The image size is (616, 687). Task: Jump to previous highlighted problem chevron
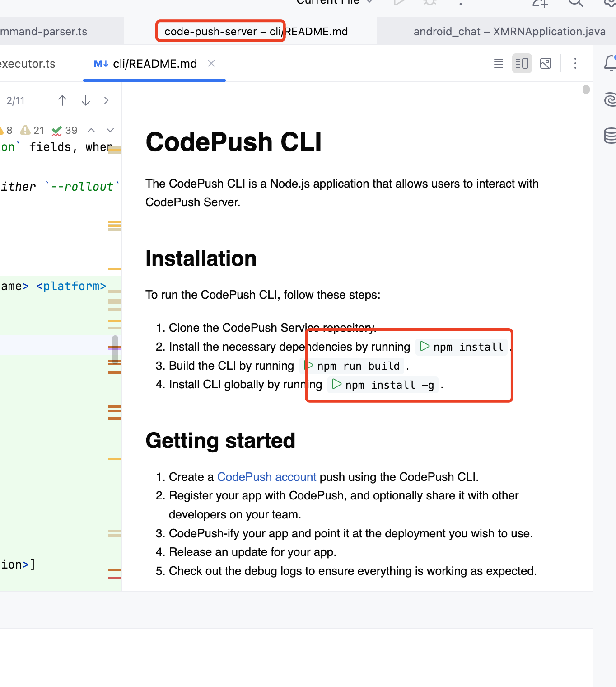tap(91, 130)
